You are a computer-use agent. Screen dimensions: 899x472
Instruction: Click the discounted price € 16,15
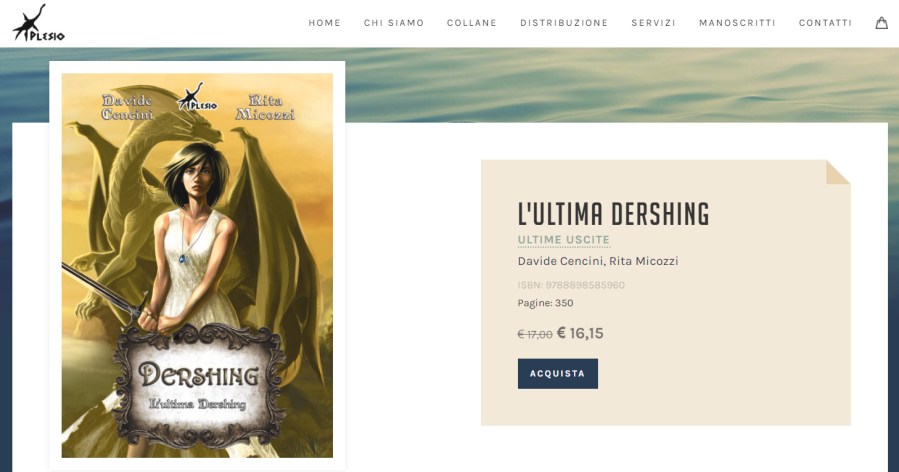coord(580,333)
